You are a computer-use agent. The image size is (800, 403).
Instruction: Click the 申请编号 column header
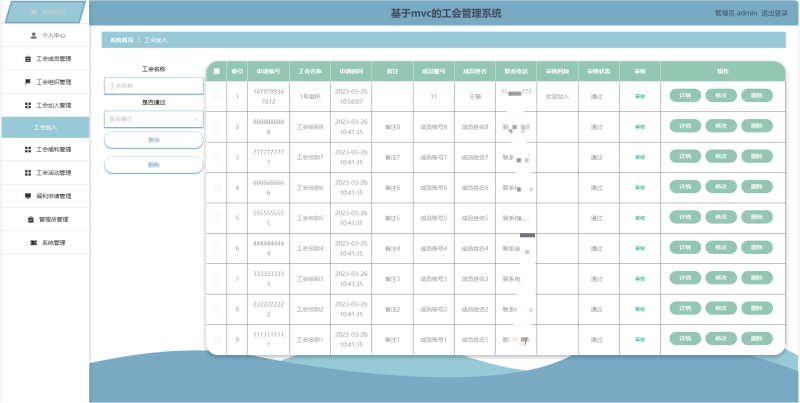pyautogui.click(x=268, y=71)
